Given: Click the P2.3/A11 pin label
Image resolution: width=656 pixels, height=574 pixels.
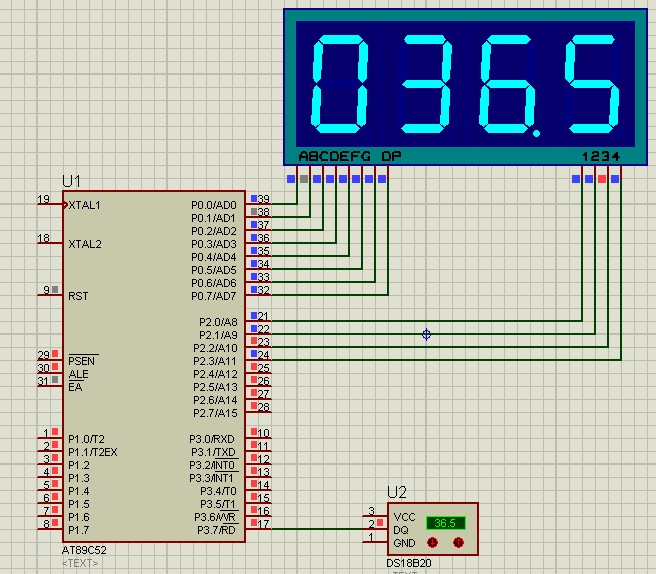Looking at the screenshot, I should point(215,361).
